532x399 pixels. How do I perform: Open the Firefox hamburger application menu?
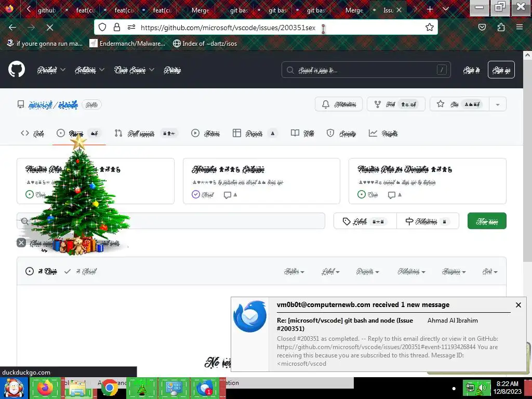(519, 27)
